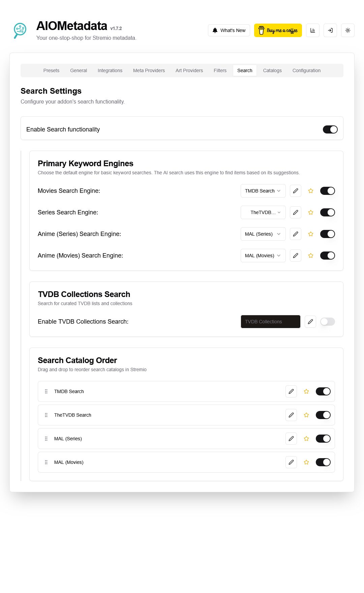Click the AIOMetadata magnifying-glass logo

[x=19, y=30]
